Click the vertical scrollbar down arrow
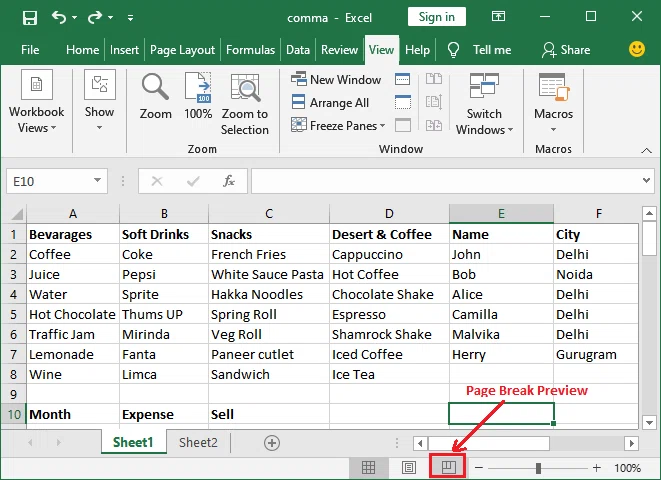The height and width of the screenshot is (480, 661). pos(649,422)
